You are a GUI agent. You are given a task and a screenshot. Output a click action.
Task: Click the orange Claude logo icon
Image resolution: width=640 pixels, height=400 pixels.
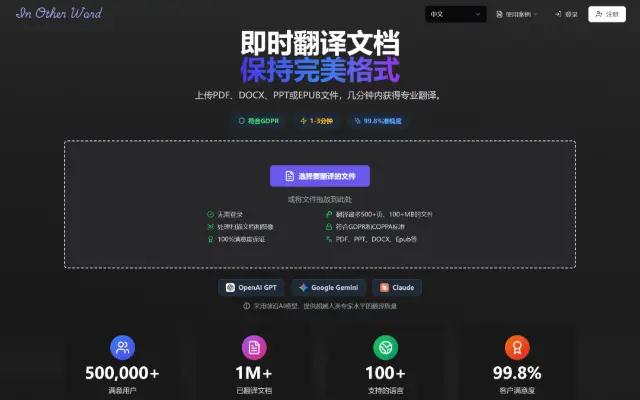[384, 287]
